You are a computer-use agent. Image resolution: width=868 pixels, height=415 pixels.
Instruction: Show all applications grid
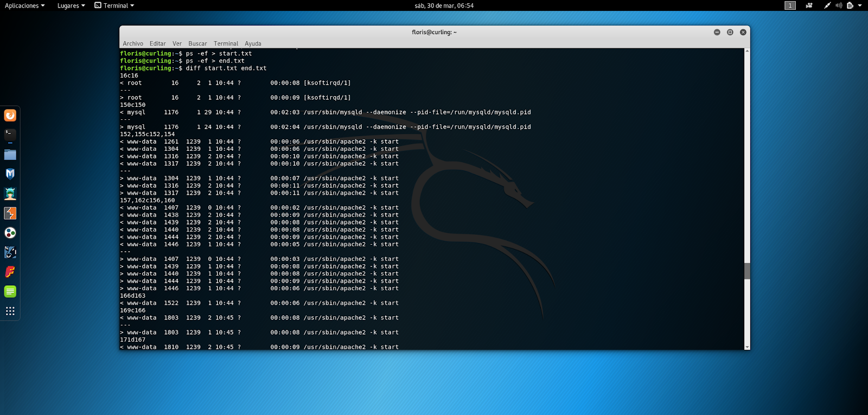click(x=10, y=311)
